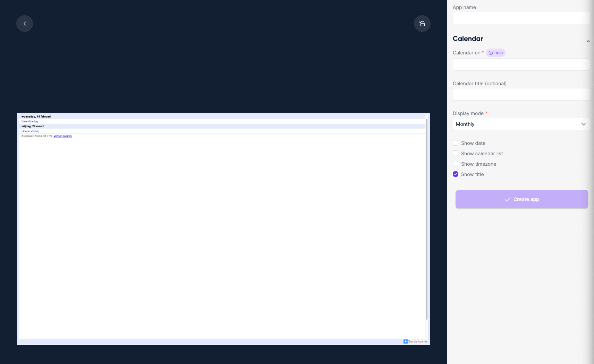This screenshot has width=594, height=364.
Task: Select the woensdag 14 februari row
Action: click(36, 116)
